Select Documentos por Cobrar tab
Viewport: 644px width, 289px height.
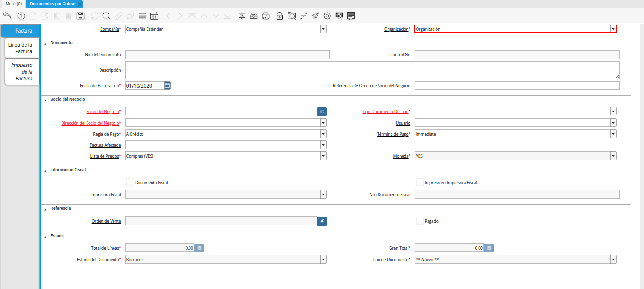point(52,4)
